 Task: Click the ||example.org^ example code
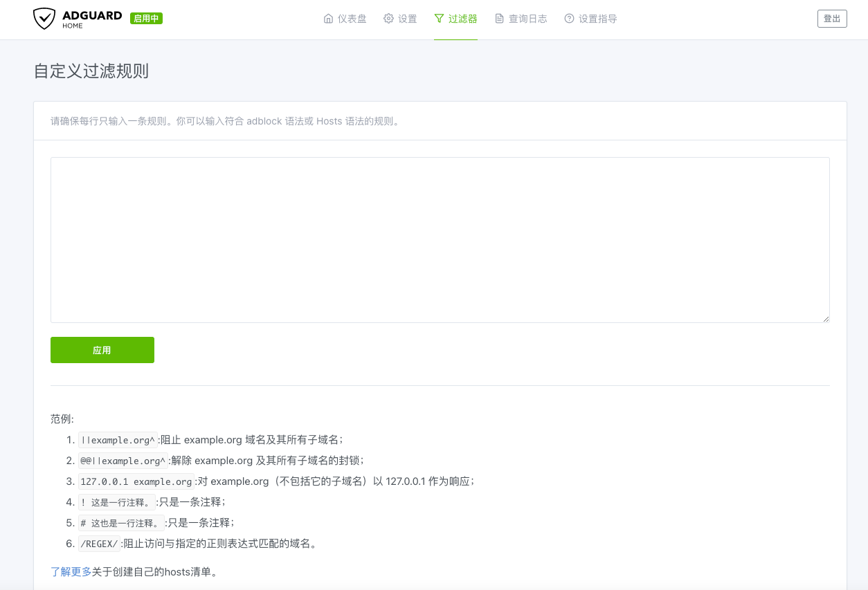(x=118, y=440)
